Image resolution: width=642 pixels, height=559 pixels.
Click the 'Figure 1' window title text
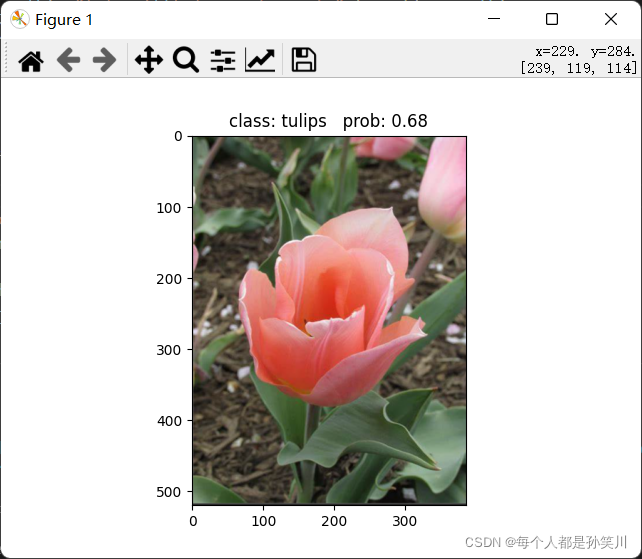click(x=64, y=20)
